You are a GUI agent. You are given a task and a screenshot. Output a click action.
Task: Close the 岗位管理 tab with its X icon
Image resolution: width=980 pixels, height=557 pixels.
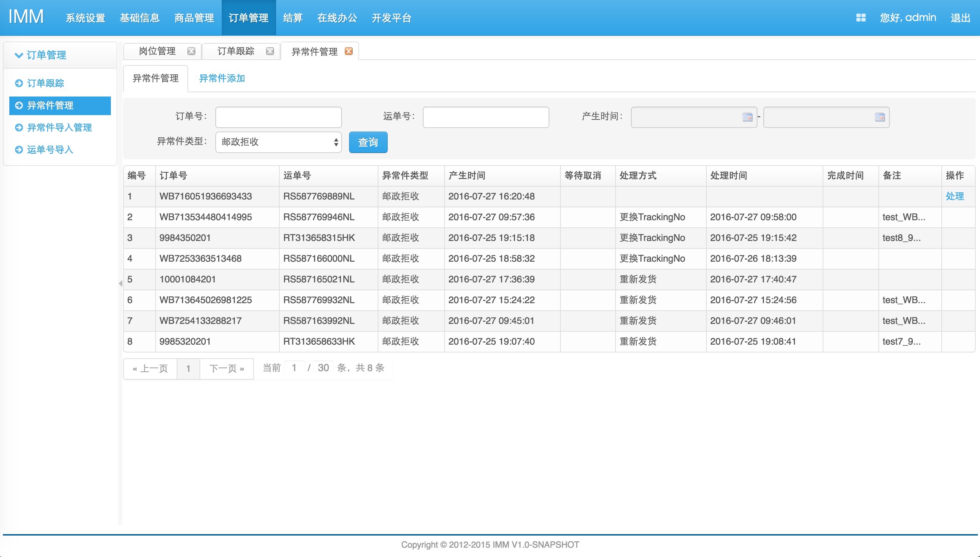coord(191,51)
